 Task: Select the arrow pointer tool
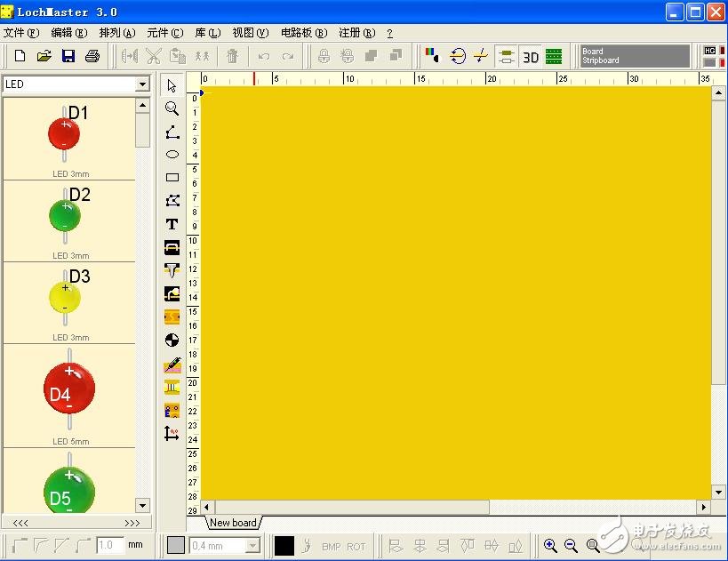(172, 86)
